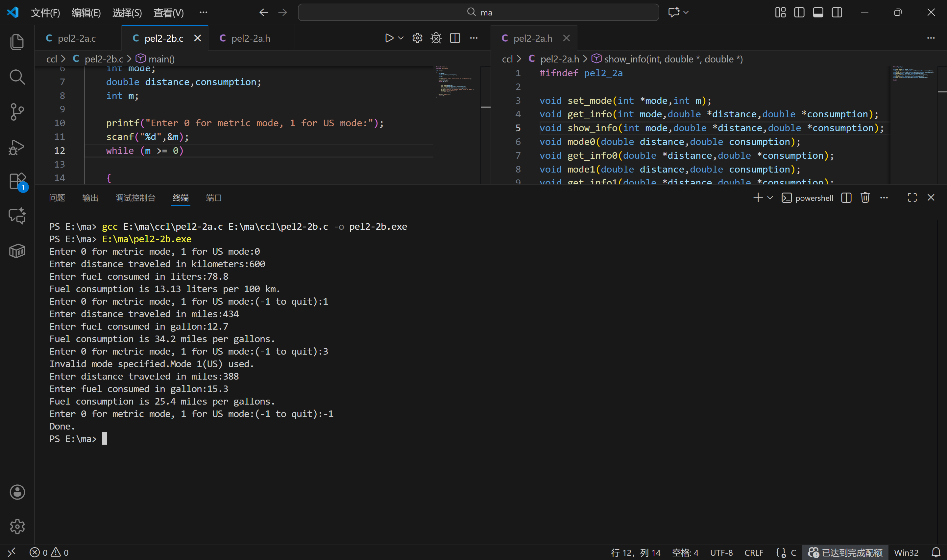Screen dimensions: 947x560
Task: Toggle the primary side bar layout button
Action: (799, 12)
